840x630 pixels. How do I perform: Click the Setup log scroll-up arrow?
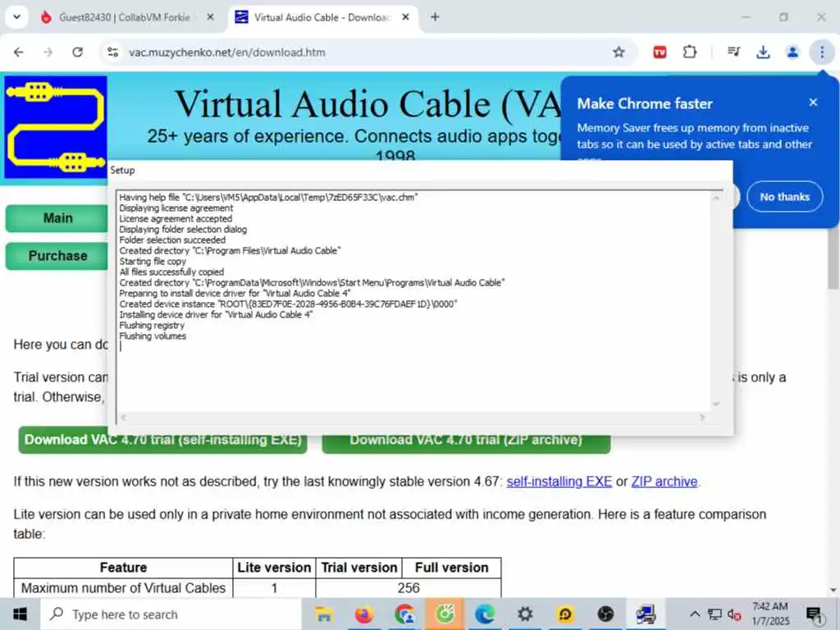tap(716, 198)
